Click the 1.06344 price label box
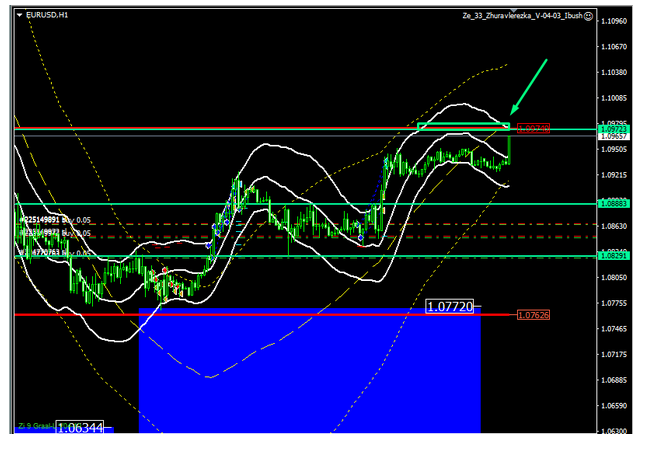This screenshot has height=449, width=650. tap(80, 427)
